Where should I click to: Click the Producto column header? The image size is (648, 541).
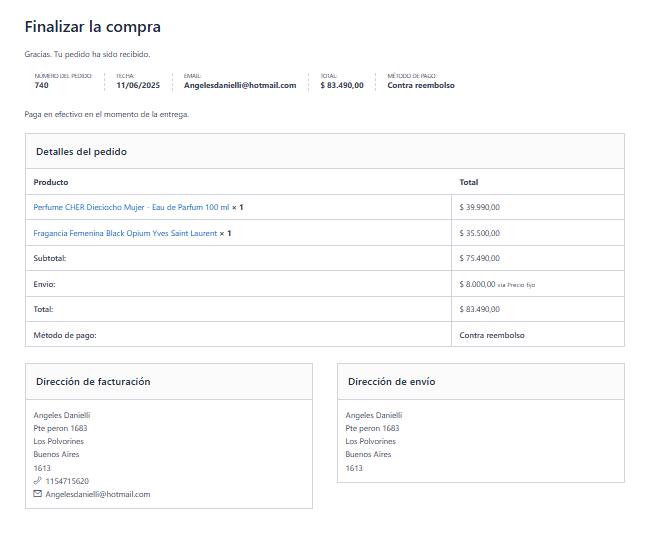(x=51, y=182)
